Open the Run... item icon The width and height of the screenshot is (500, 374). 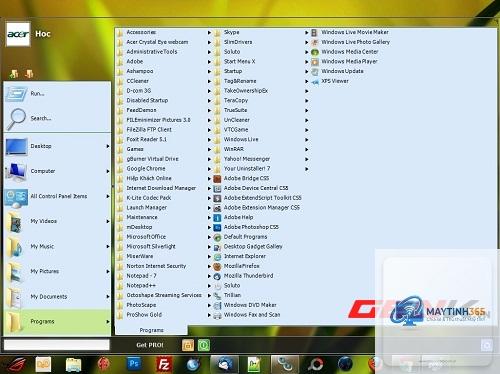pyautogui.click(x=16, y=94)
